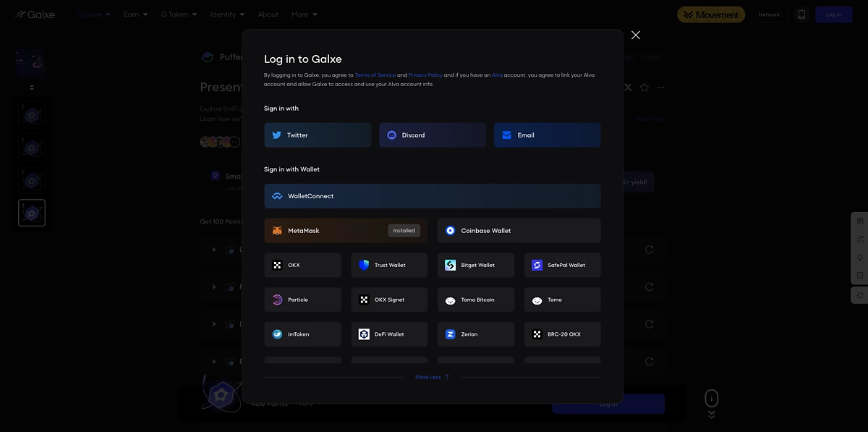868x432 pixels.
Task: Sign in with Twitter
Action: click(x=318, y=135)
